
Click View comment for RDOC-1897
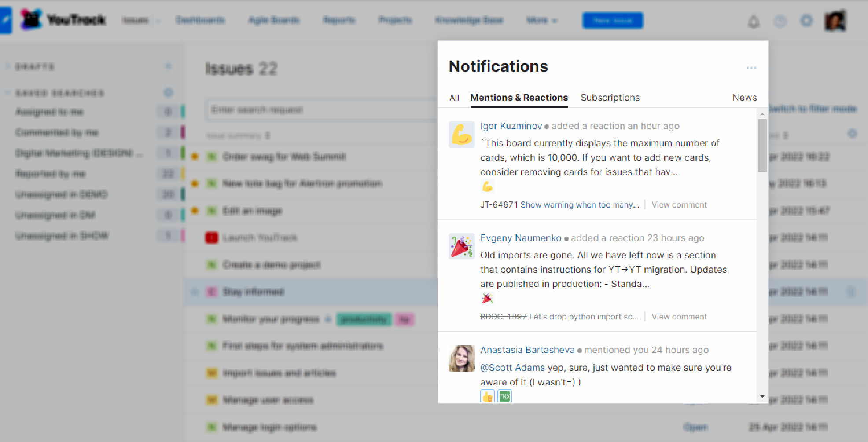click(679, 317)
